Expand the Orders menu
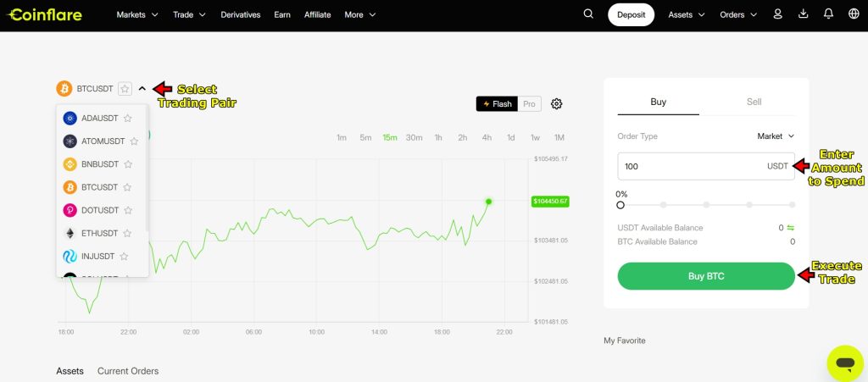Viewport: 868px width, 382px height. coord(738,15)
